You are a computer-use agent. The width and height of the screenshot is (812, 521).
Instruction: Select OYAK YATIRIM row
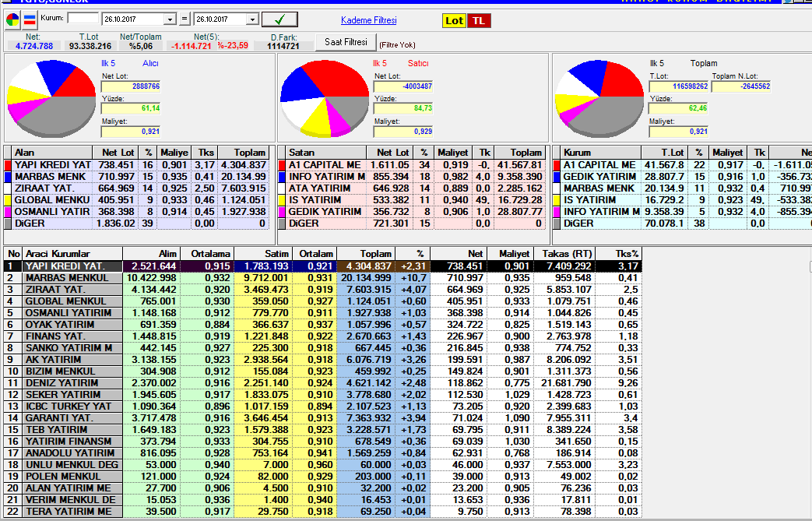coord(322,325)
